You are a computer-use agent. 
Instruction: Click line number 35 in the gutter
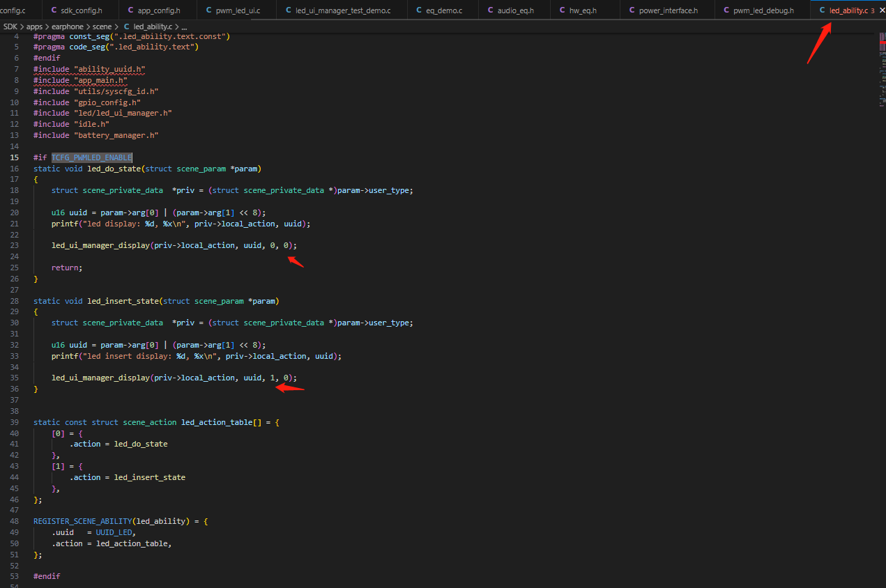15,378
